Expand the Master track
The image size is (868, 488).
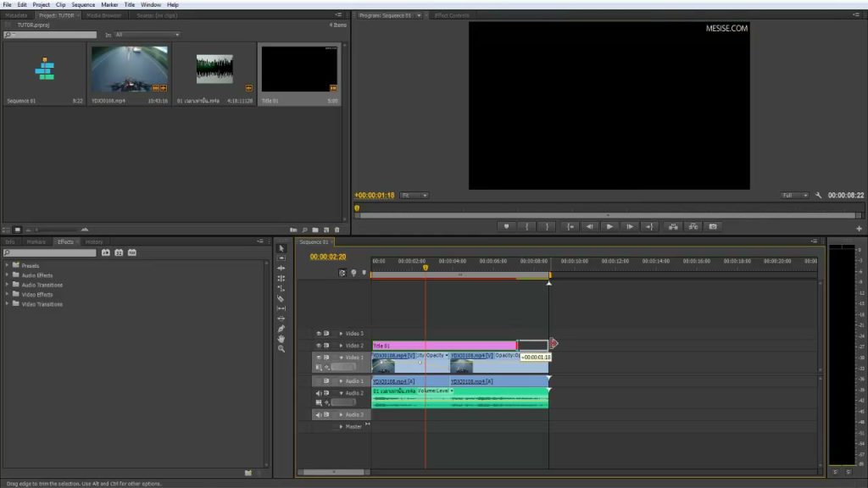341,427
